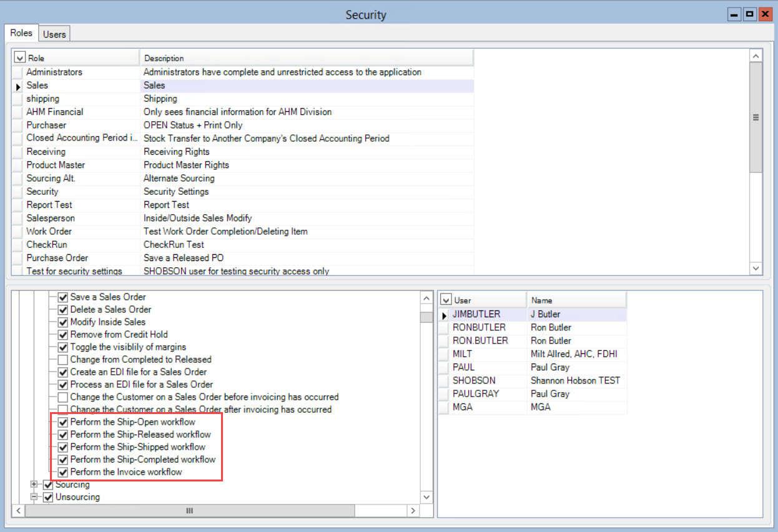Toggle Perform the Invoice workflow checkbox
The image size is (778, 532).
click(x=62, y=472)
